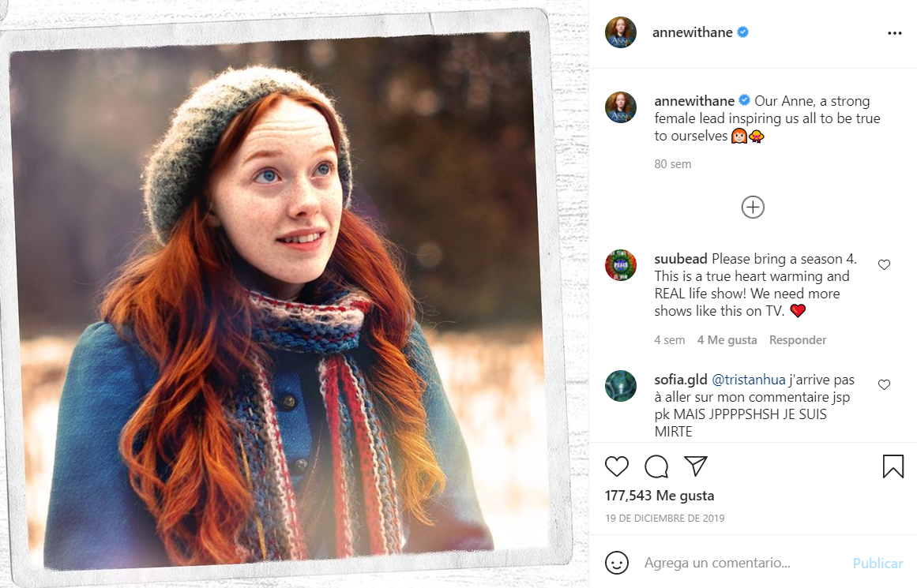Image resolution: width=917 pixels, height=588 pixels.
Task: Like sofia.gld's comment
Action: (x=884, y=385)
